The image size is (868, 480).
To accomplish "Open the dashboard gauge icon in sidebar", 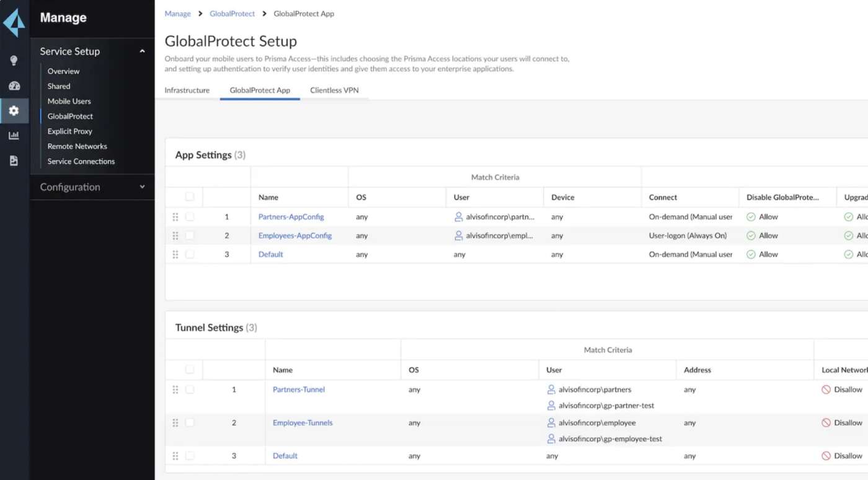I will click(14, 86).
